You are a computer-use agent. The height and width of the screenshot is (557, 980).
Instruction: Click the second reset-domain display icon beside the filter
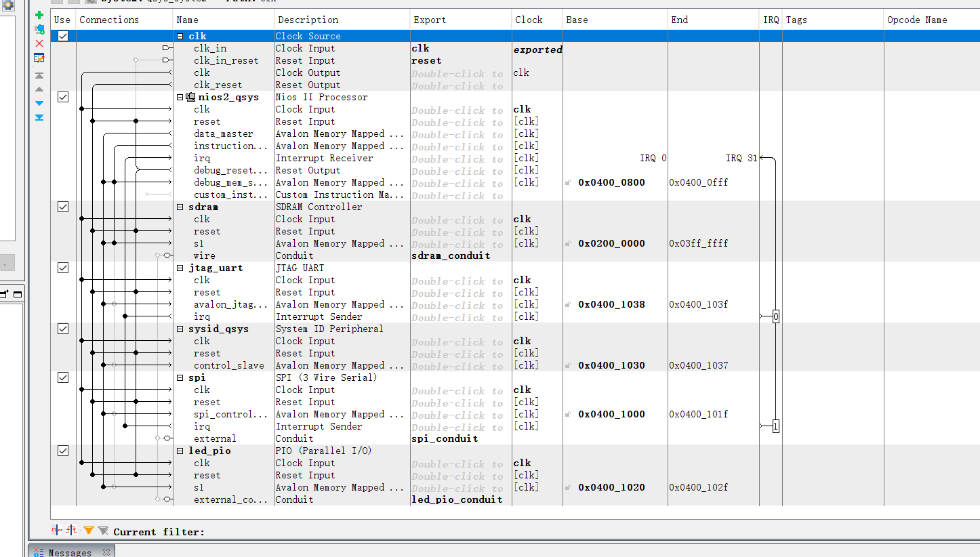(x=71, y=530)
